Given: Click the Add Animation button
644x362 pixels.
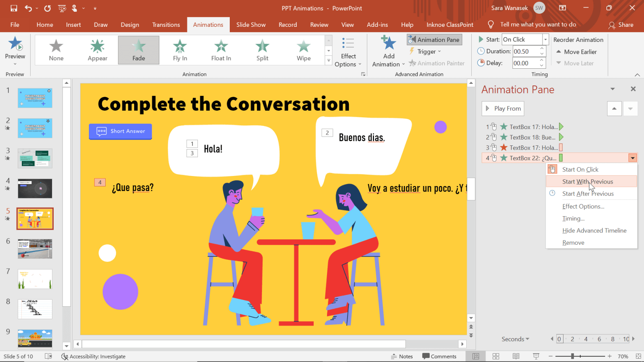Looking at the screenshot, I should click(x=388, y=50).
